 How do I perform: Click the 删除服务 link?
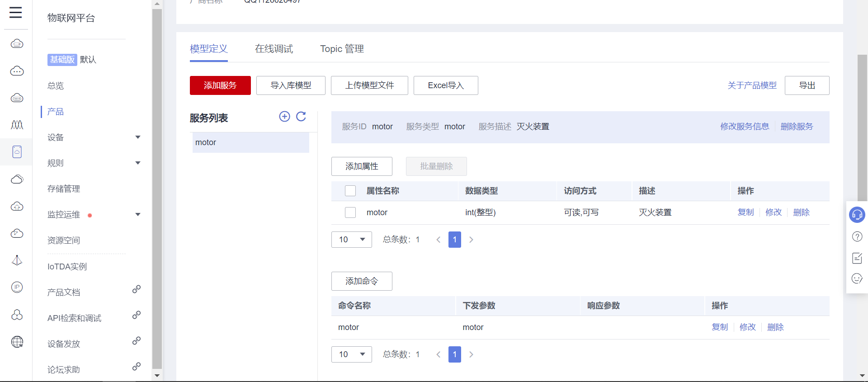coord(797,127)
